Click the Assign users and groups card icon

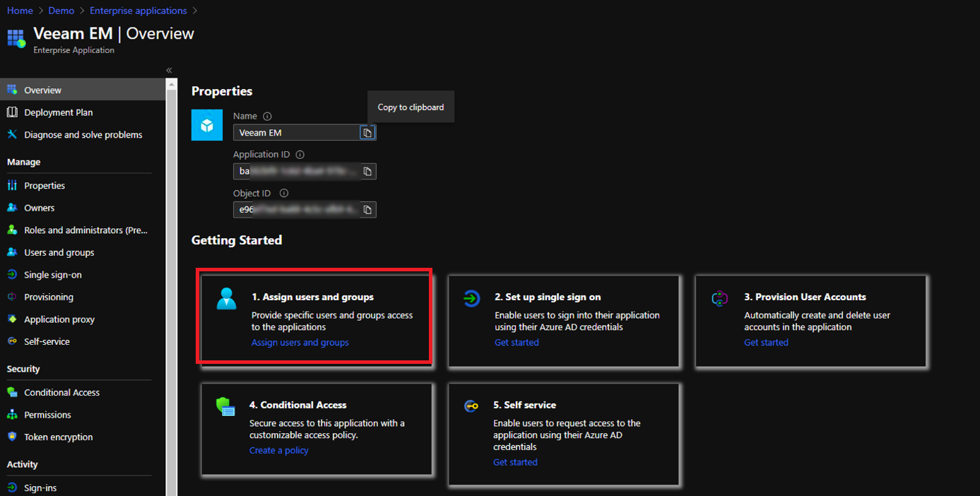click(227, 298)
